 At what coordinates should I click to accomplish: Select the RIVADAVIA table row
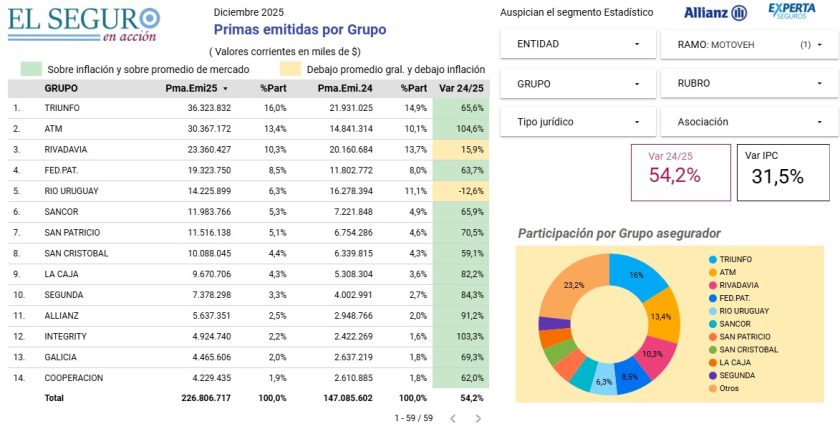(x=249, y=150)
